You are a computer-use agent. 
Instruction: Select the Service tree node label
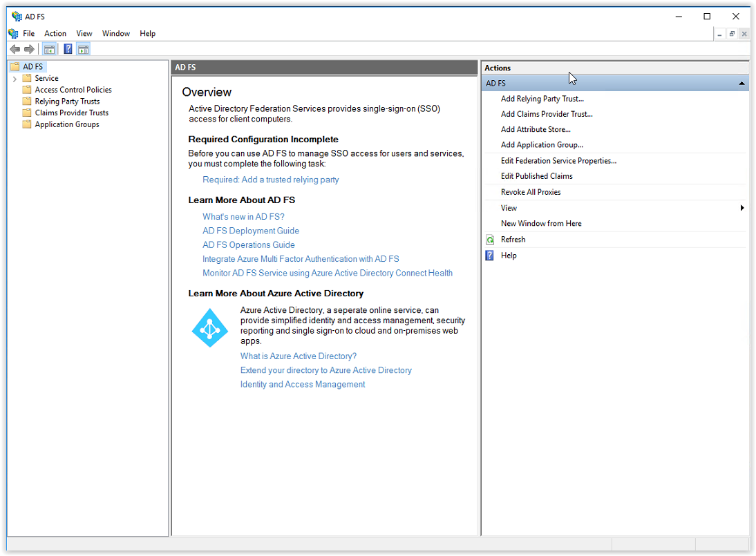(47, 78)
